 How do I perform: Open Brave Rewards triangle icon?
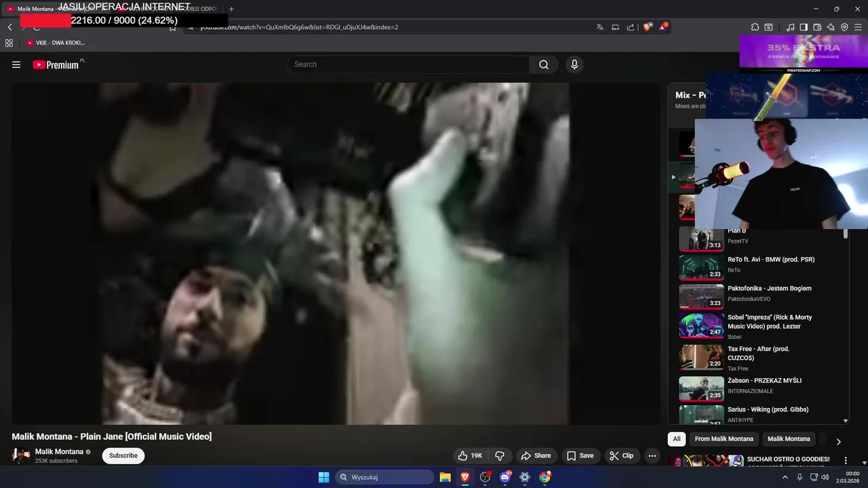coord(663,27)
